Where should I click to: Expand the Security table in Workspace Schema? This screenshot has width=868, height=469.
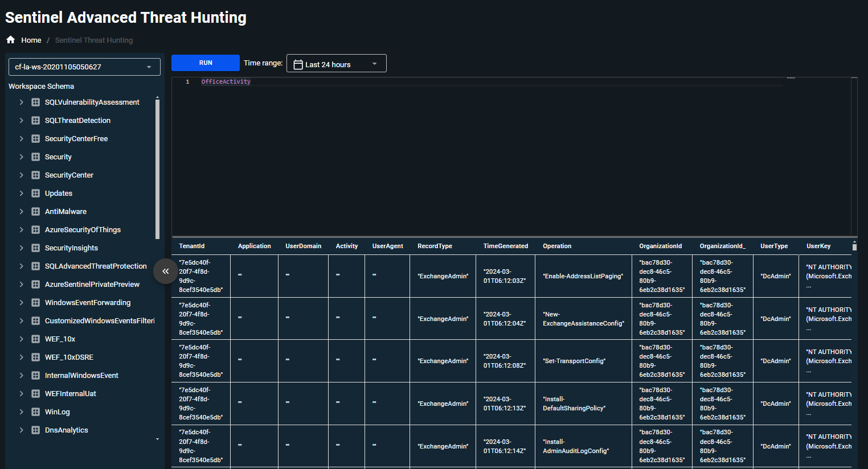22,157
